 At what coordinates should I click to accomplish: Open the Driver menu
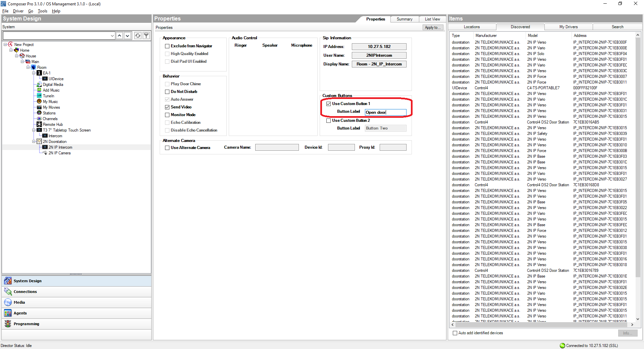[18, 11]
